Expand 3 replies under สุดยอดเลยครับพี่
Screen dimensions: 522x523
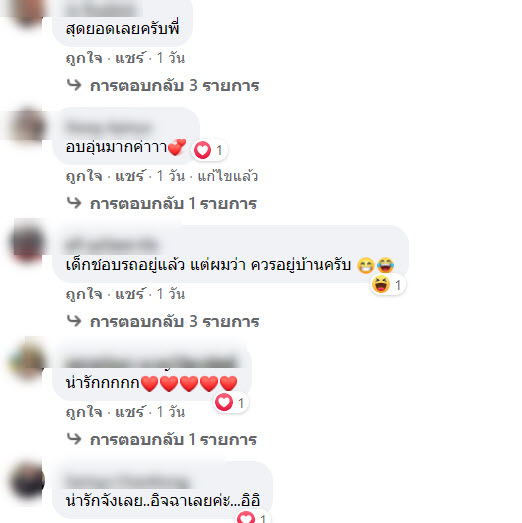coord(174,86)
